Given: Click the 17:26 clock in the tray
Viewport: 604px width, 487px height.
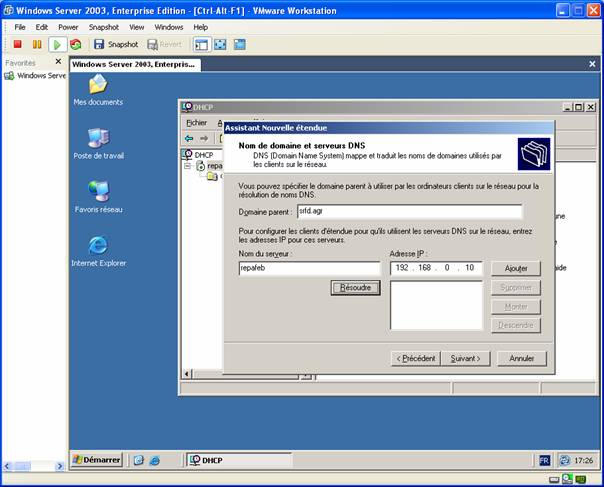Looking at the screenshot, I should 584,460.
